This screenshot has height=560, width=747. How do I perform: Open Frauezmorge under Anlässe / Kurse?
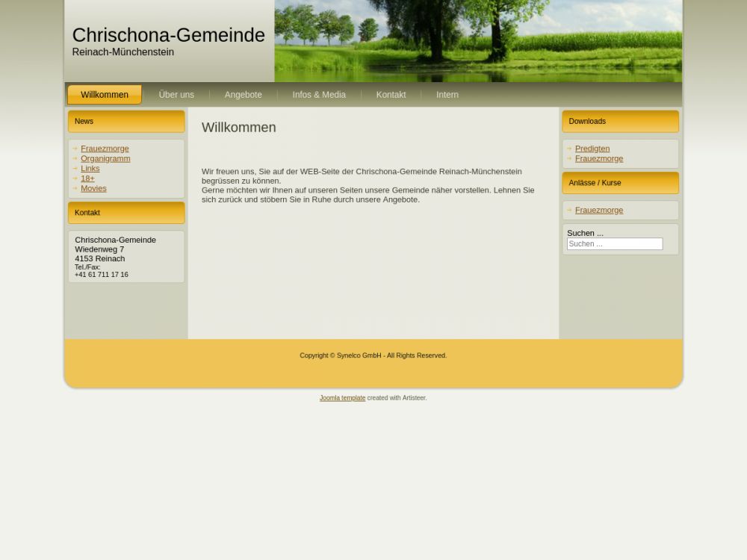(599, 210)
